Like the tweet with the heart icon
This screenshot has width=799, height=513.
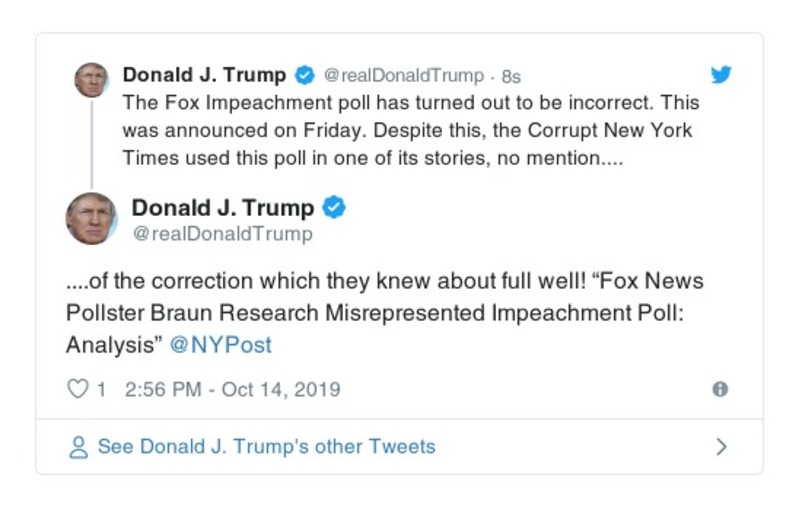[77, 390]
